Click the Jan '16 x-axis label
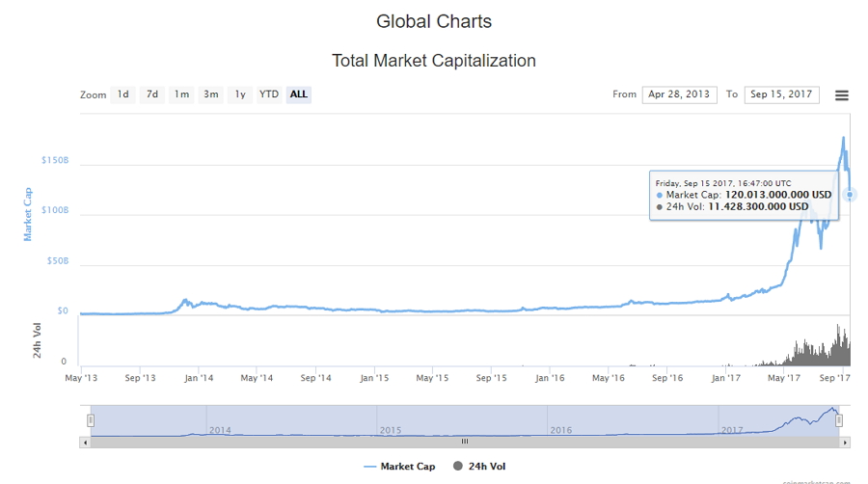Screen dimensions: 868x484 [x=550, y=378]
